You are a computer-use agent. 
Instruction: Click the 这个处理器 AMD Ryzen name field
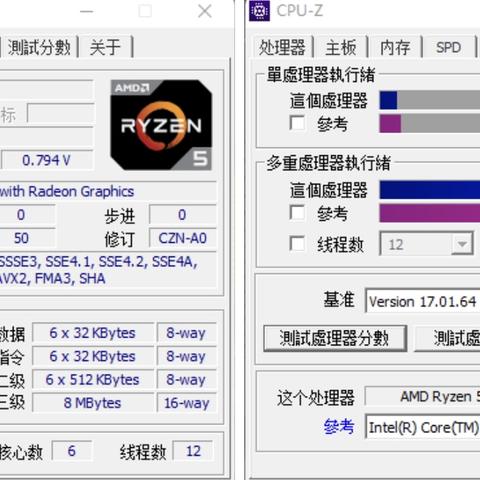coord(423,396)
